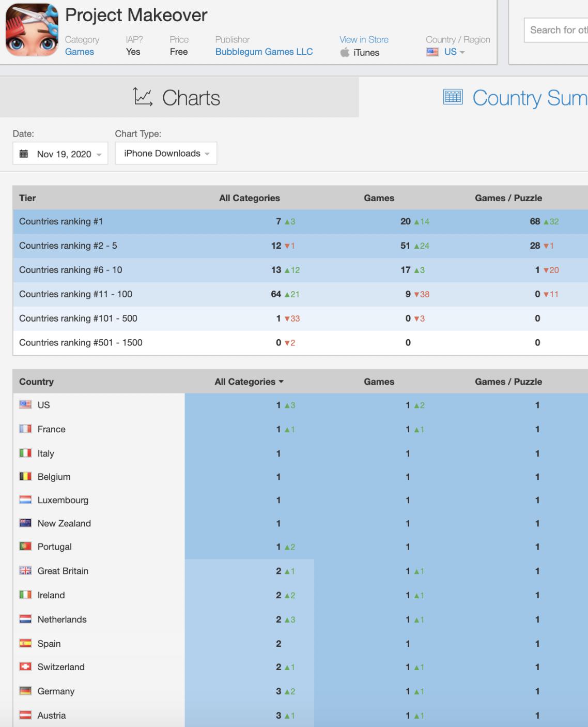The width and height of the screenshot is (588, 727).
Task: Click All Categories count 7 for ranking #1
Action: 278,221
